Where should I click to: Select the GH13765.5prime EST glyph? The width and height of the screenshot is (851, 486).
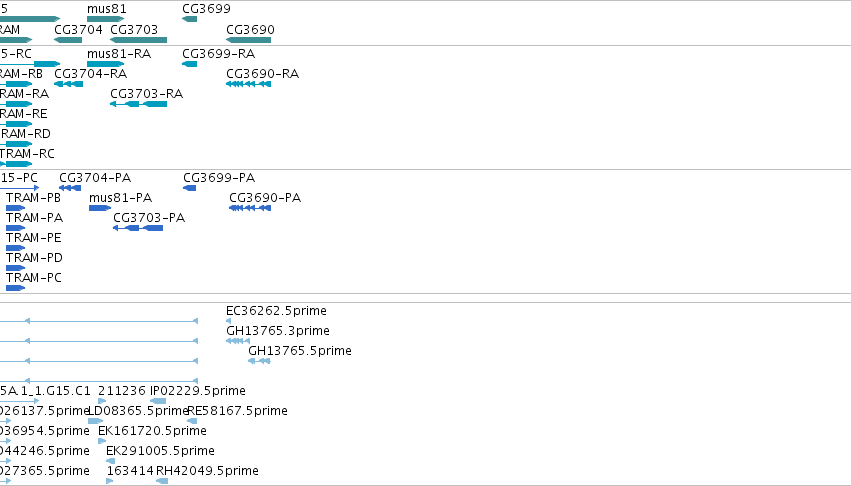[x=259, y=361]
